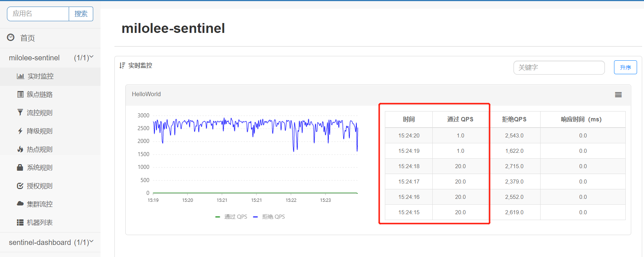Open the HelloWorld panel hamburger menu
Viewport: 644px width, 257px height.
(618, 95)
